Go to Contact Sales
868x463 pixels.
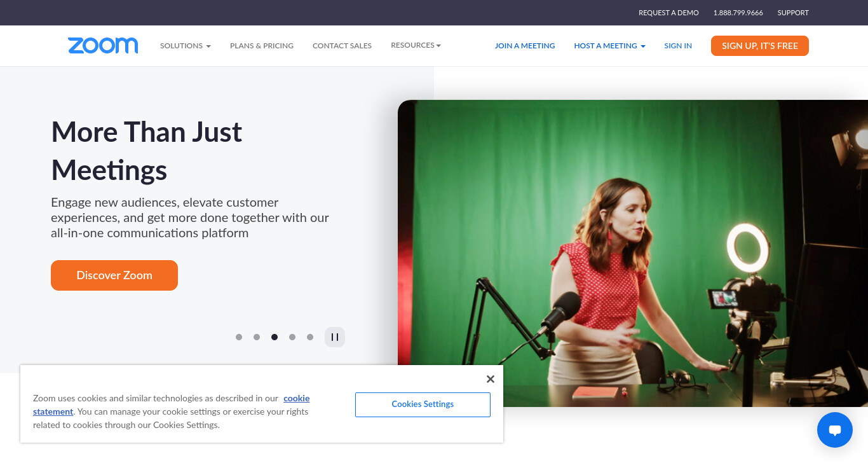click(342, 46)
